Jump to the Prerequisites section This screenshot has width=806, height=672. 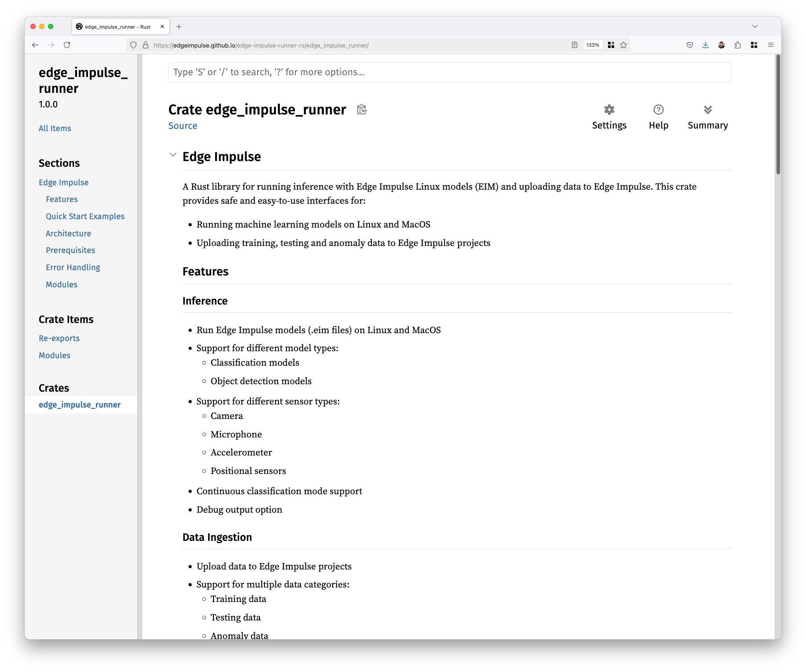[x=70, y=250]
